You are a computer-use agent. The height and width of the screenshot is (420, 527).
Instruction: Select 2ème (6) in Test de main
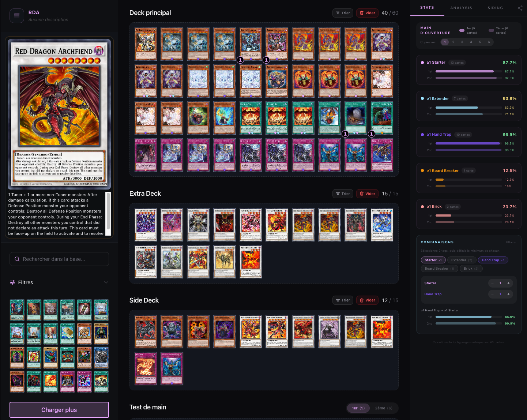click(384, 408)
